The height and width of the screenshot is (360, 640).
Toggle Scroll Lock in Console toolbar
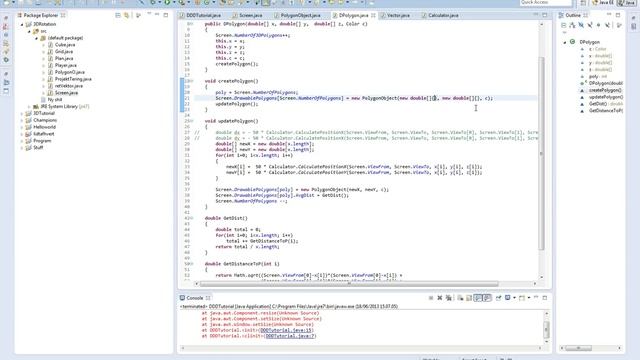tap(469, 298)
